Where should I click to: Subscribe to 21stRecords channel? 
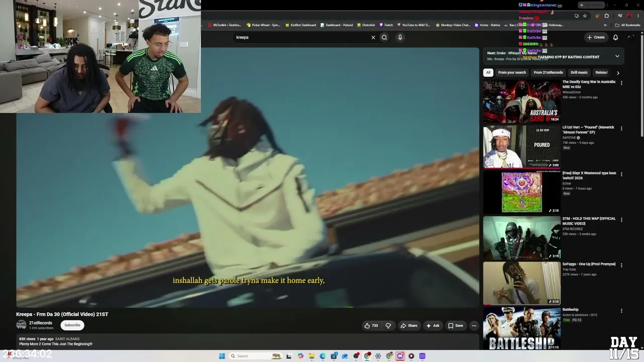point(72,325)
